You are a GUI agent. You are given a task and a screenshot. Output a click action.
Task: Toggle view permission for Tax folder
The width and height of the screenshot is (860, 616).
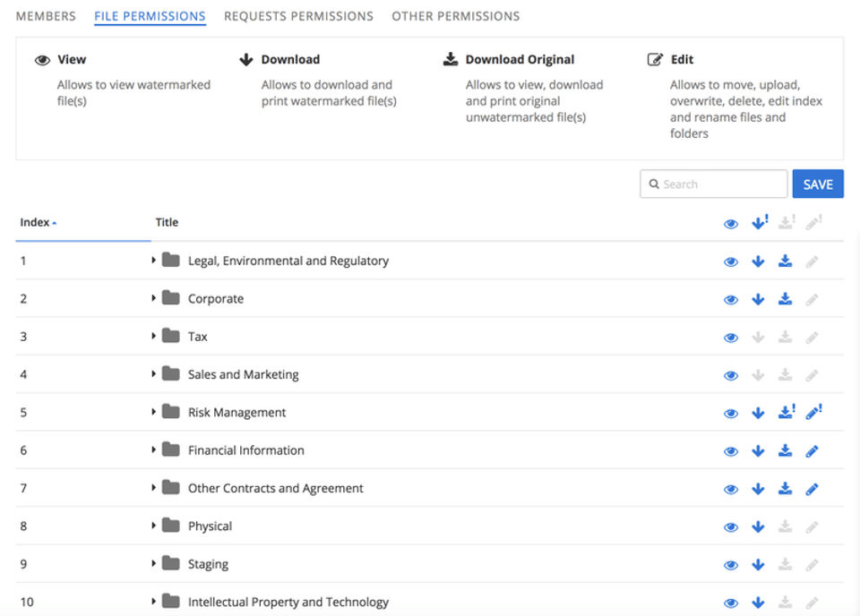(731, 338)
